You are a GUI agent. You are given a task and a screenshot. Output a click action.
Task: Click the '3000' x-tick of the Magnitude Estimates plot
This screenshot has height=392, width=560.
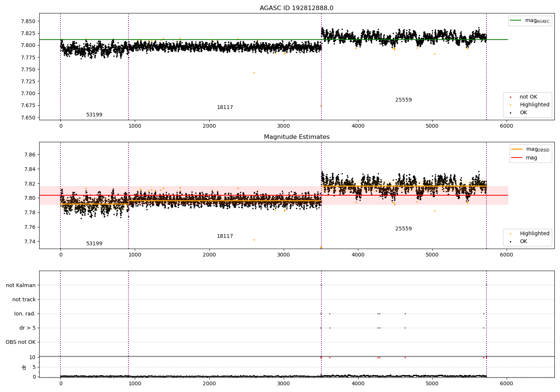point(283,255)
